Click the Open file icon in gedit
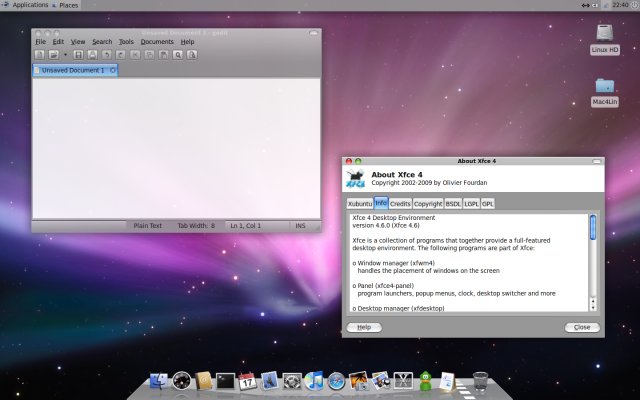Screen dimensions: 640x400 click(53, 54)
